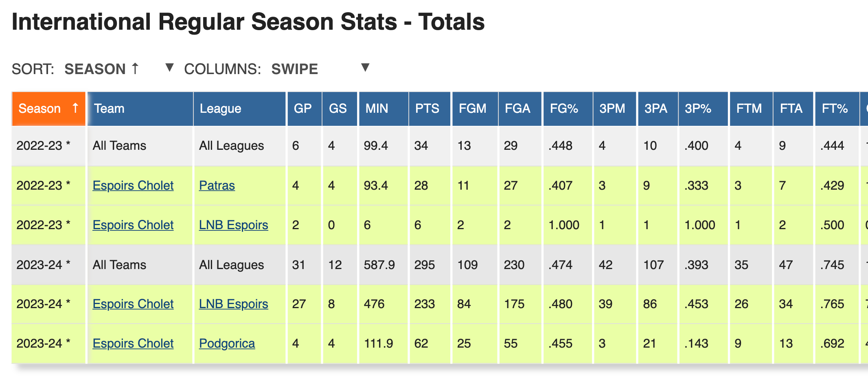Open LNB Espoirs link in 2022-23 row
The image size is (868, 381).
click(233, 225)
